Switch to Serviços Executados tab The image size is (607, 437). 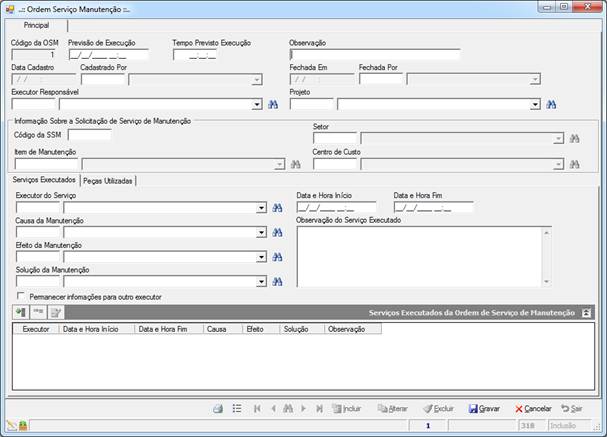click(x=44, y=180)
